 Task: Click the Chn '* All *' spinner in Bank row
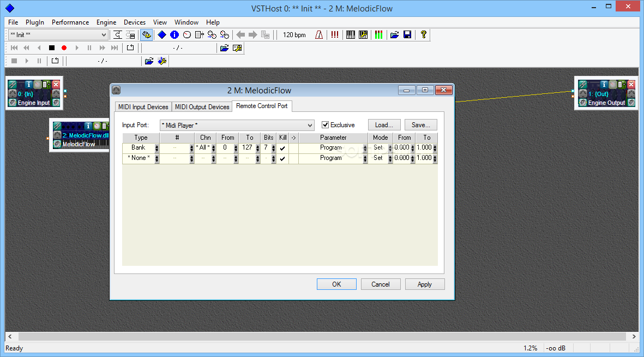click(x=213, y=148)
